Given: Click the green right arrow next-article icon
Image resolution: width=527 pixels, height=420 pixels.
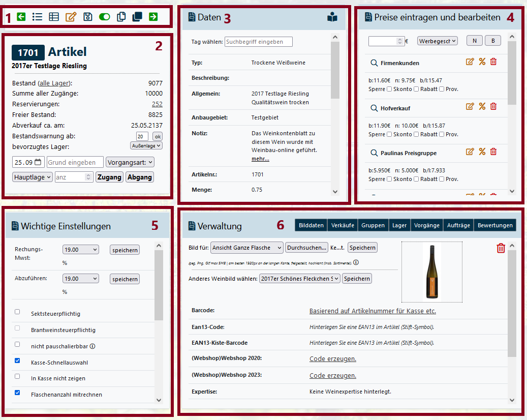Looking at the screenshot, I should pos(153,17).
